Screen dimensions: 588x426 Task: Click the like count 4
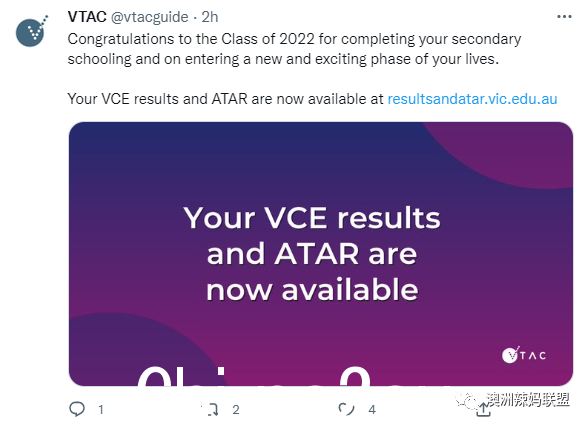372,410
